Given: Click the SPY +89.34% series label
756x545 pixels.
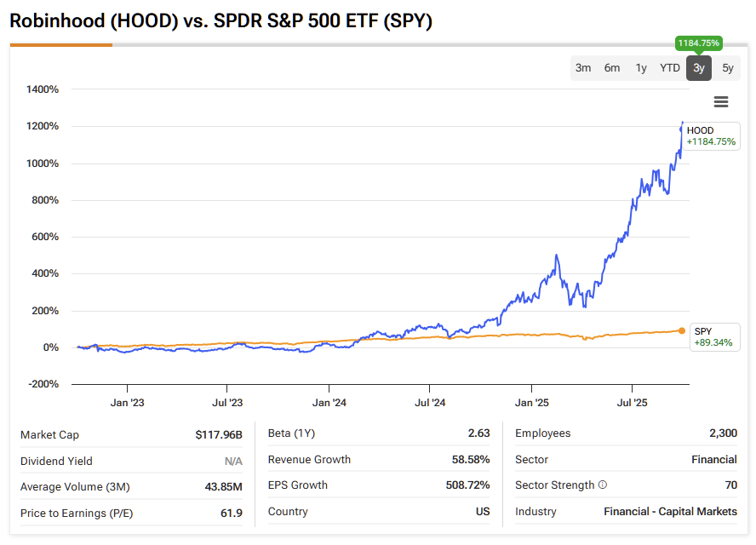Looking at the screenshot, I should pos(712,336).
